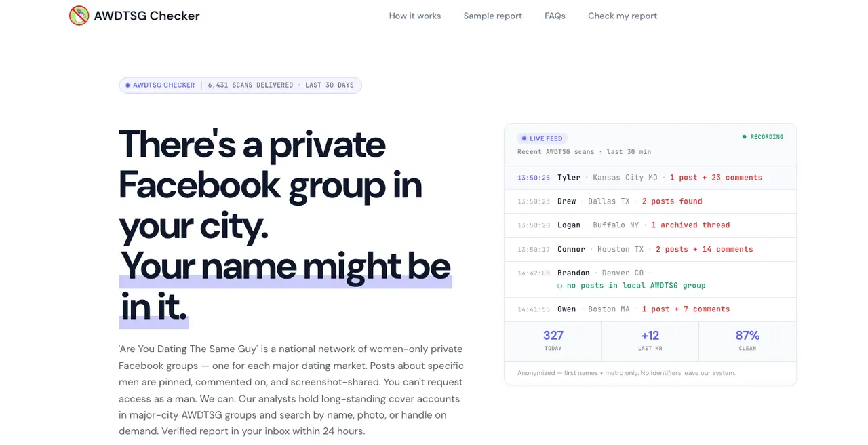Click the +12 LAST HR stat
The image size is (868, 445).
(650, 341)
